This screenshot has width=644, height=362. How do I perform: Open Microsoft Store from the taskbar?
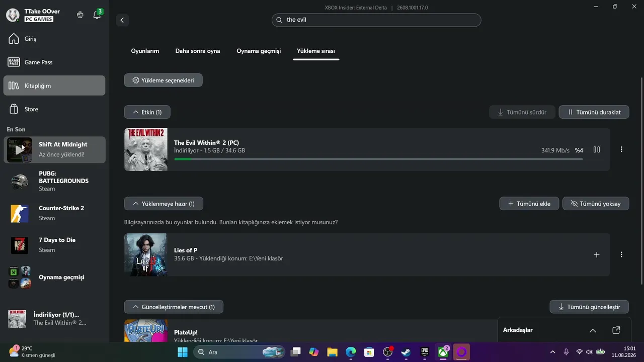click(x=369, y=352)
